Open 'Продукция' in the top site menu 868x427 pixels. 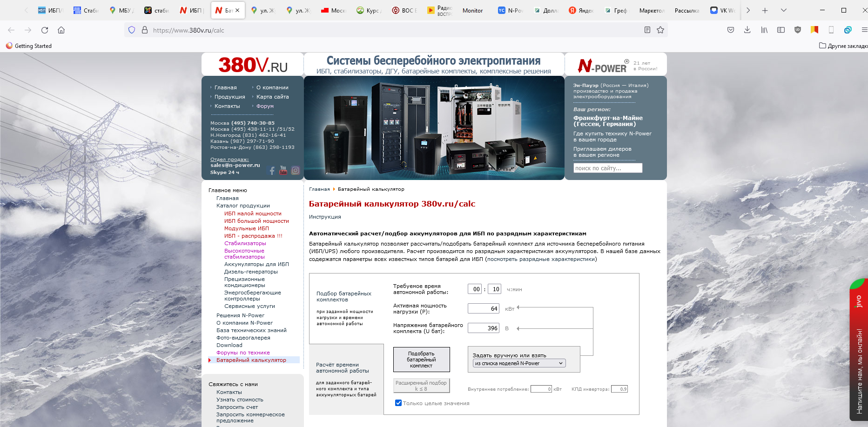click(229, 97)
